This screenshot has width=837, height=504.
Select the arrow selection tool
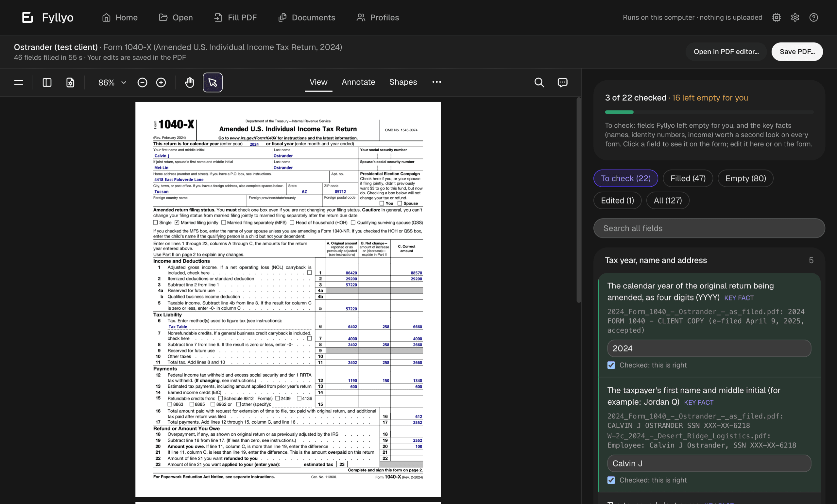[x=213, y=82]
